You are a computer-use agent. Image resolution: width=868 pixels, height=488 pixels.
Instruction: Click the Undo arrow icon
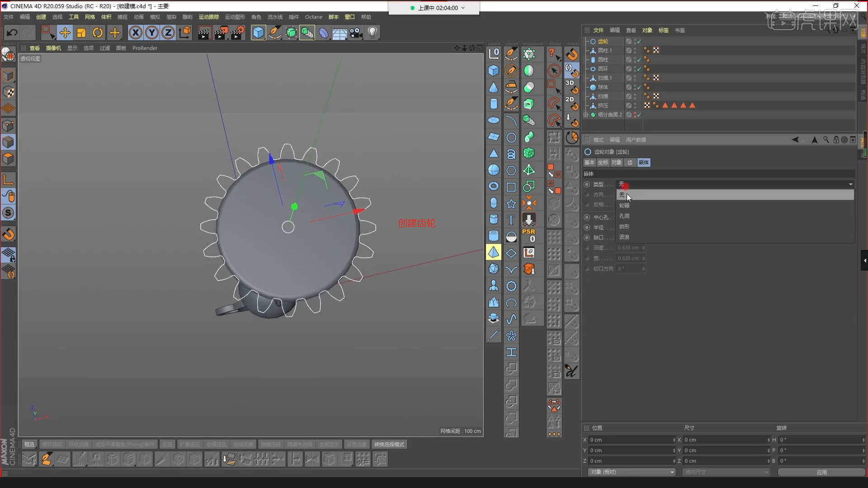(12, 33)
